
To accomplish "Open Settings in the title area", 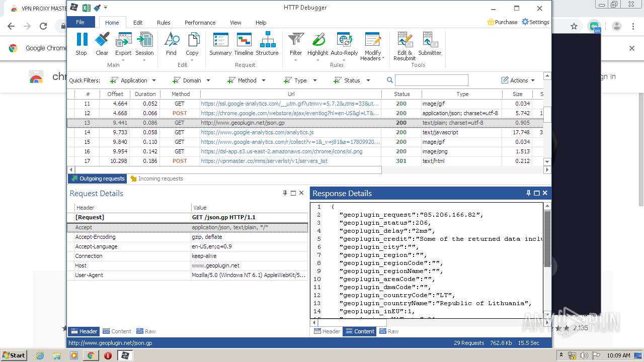I will click(535, 22).
